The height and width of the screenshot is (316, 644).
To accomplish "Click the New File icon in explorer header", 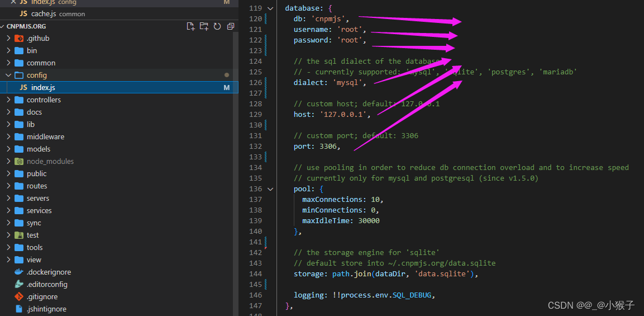I will pyautogui.click(x=190, y=26).
